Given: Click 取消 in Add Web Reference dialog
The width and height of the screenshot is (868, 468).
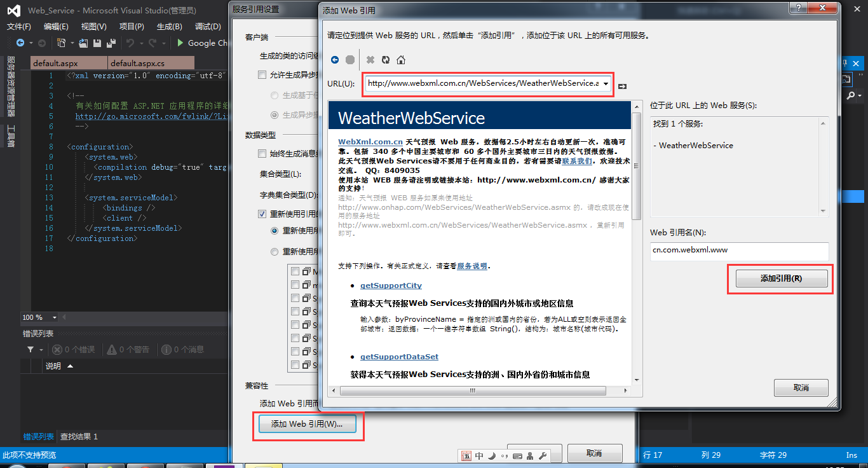Looking at the screenshot, I should 801,388.
